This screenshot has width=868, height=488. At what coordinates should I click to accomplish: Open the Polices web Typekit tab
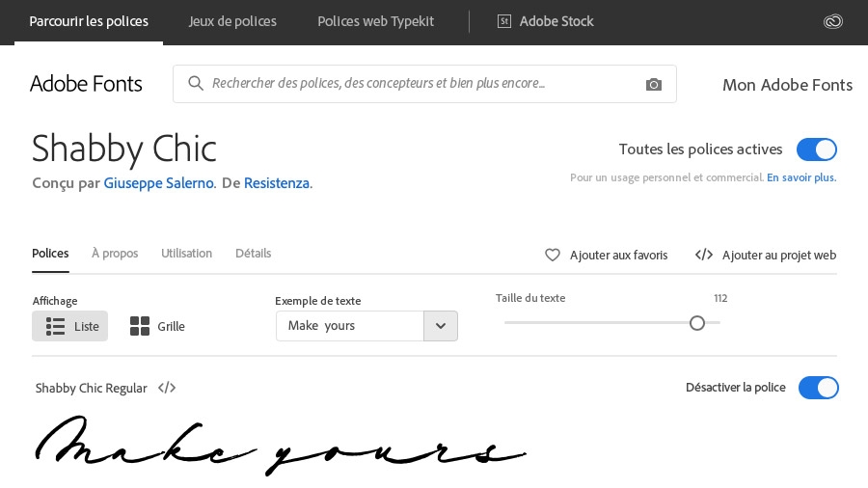[x=375, y=21]
